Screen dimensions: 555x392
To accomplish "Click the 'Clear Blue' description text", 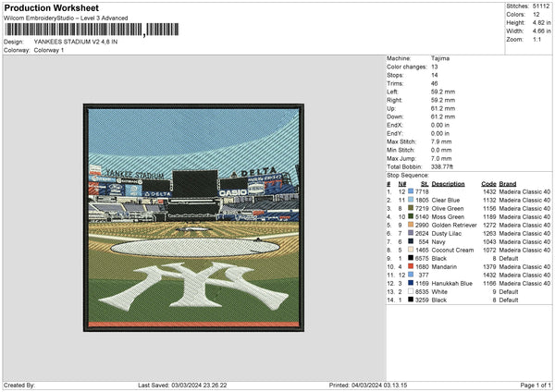I will coord(446,200).
